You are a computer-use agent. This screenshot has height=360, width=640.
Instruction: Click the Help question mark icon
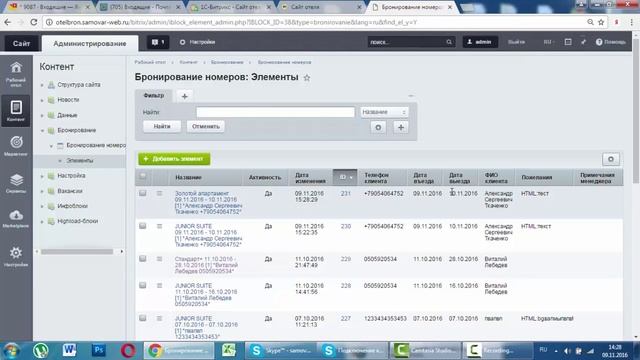tap(599, 42)
